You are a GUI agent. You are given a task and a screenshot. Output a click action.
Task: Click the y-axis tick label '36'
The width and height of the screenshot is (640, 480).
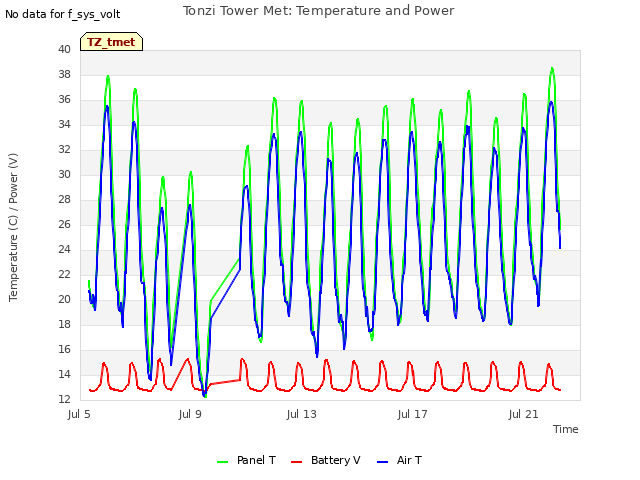coord(64,99)
